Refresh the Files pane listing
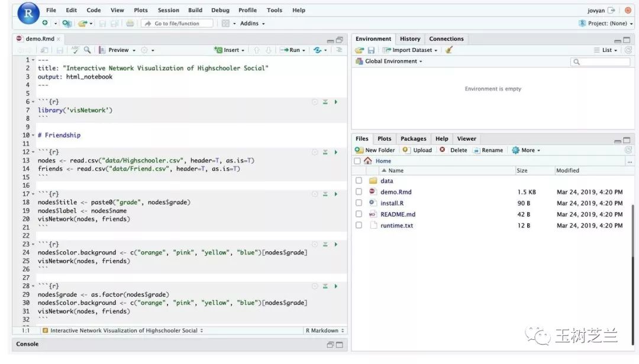639x364 pixels. pyautogui.click(x=628, y=150)
